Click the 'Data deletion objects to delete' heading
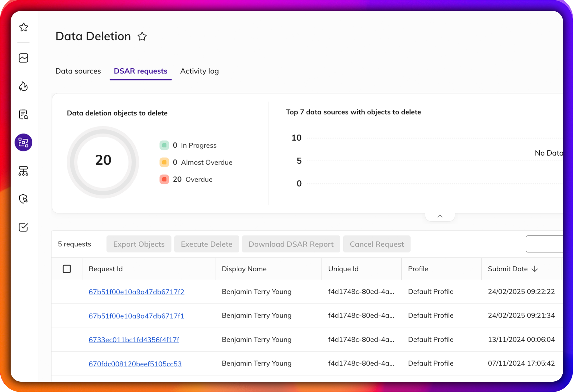The width and height of the screenshot is (573, 392). 117,113
